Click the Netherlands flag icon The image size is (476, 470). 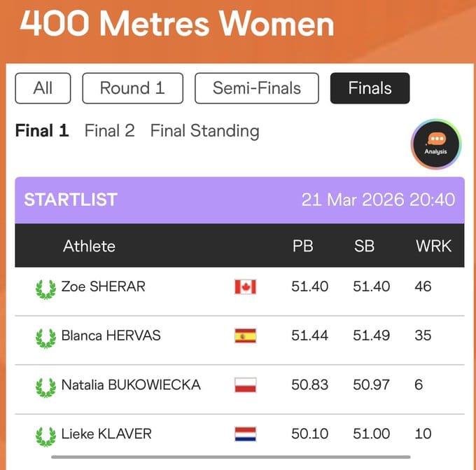pyautogui.click(x=245, y=434)
